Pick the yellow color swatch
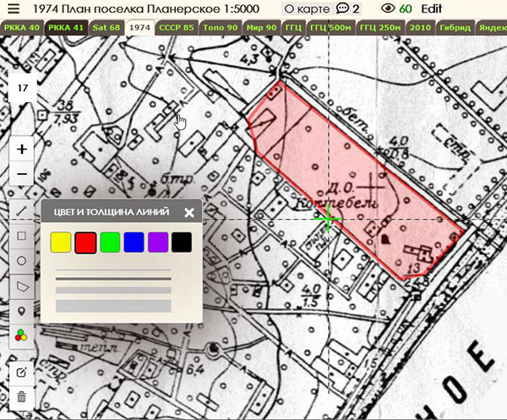This screenshot has width=507, height=420. [x=61, y=243]
